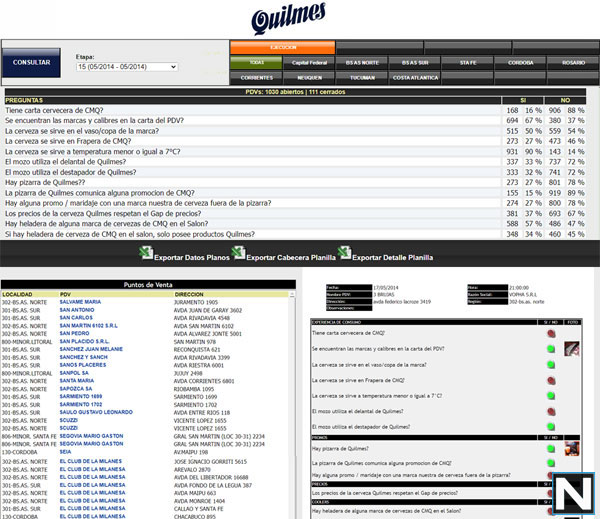Click green indicator for 'destapador de Quilmes' detail row
The height and width of the screenshot is (519, 600).
click(551, 426)
